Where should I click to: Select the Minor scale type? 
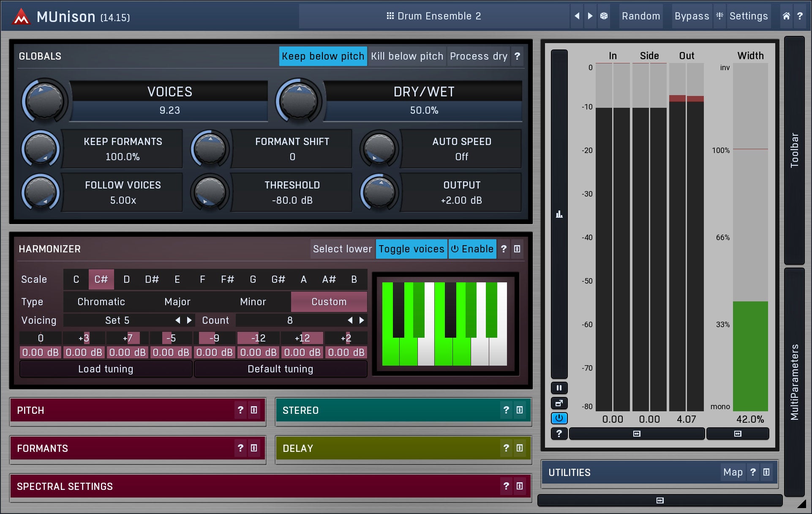253,302
